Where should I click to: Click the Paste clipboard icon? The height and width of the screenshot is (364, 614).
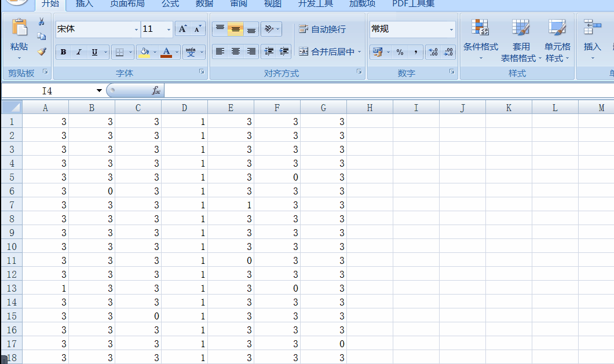pyautogui.click(x=19, y=28)
